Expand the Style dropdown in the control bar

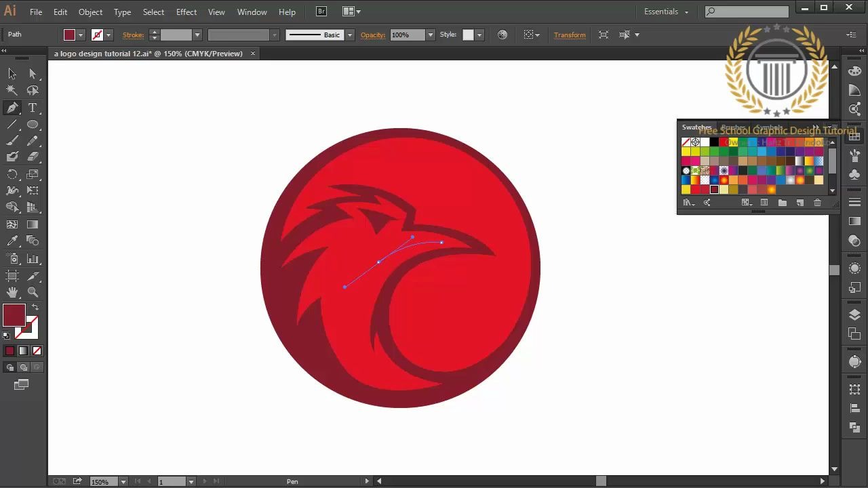pyautogui.click(x=479, y=35)
